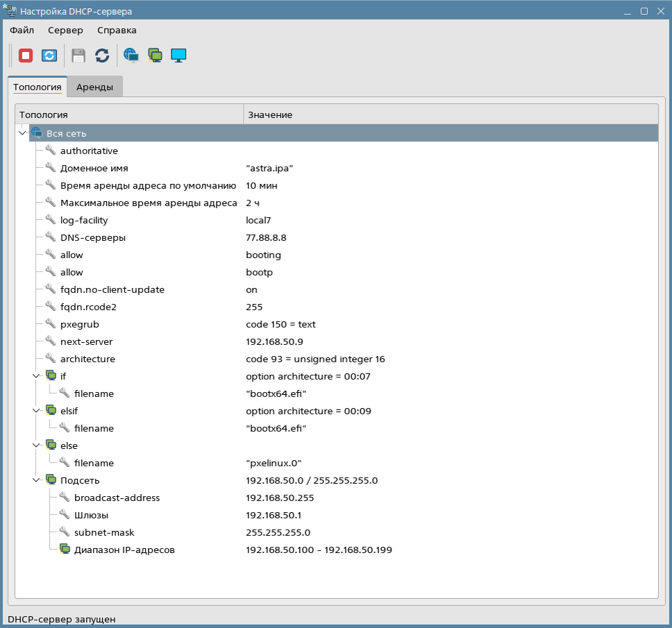Viewport: 672px width, 628px height.
Task: Click the wrench icon beside DNS-серверы
Action: pos(51,237)
